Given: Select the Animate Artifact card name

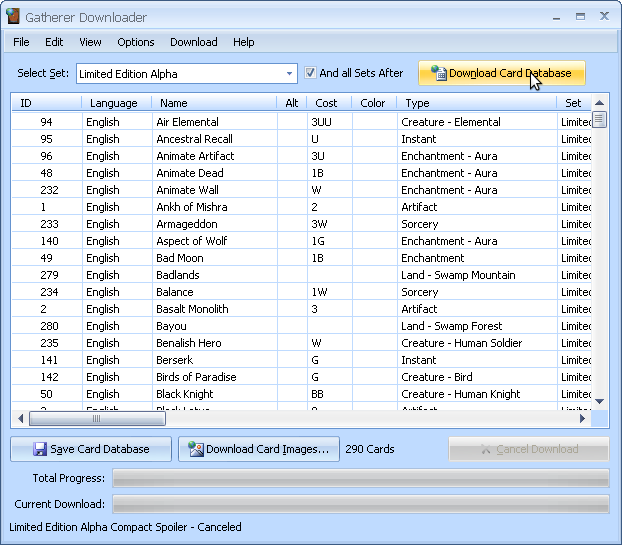Looking at the screenshot, I should (195, 156).
